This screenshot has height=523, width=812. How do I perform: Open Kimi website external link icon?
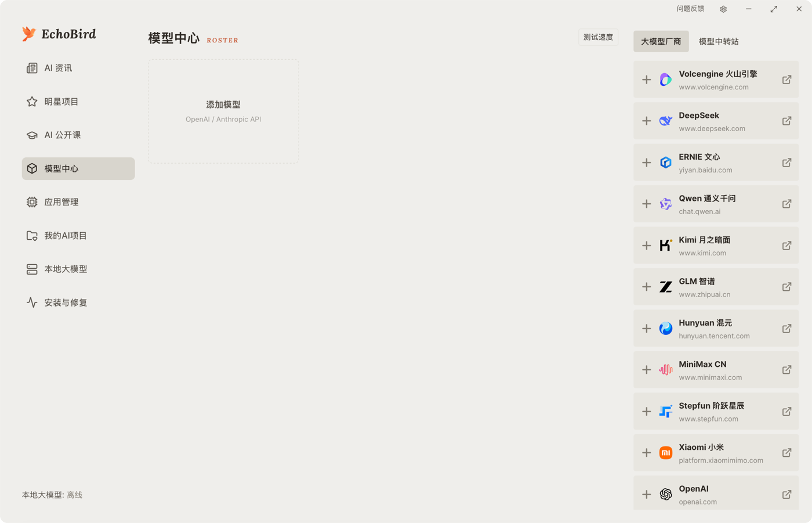(786, 246)
